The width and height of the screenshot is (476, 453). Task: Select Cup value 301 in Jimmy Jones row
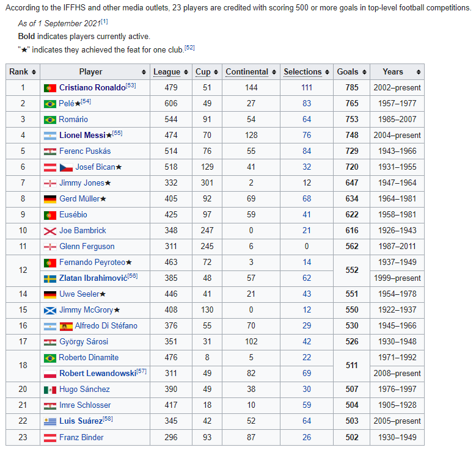207,183
